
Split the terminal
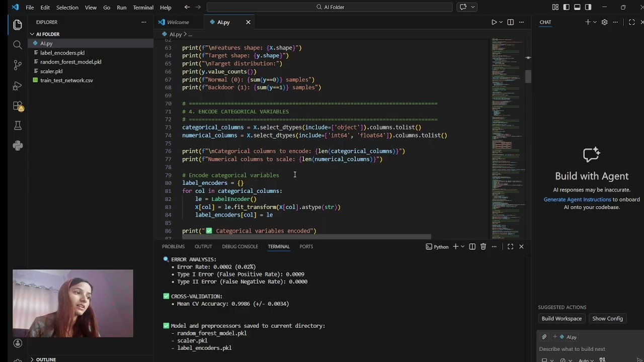(x=472, y=246)
